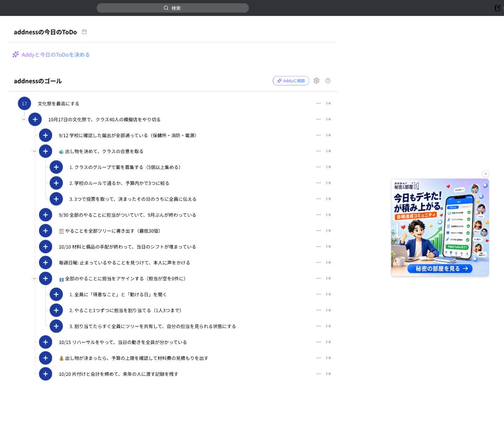Select '9/30 全部のやることに担当がついて' text

pyautogui.click(x=127, y=215)
